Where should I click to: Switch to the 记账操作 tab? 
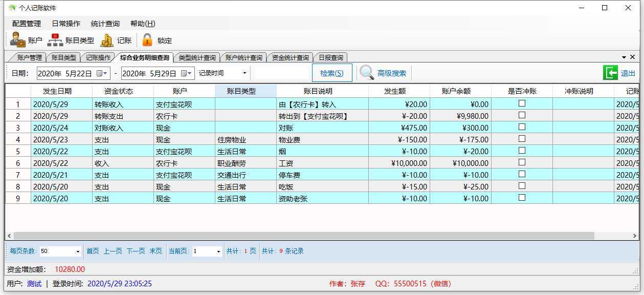point(98,57)
